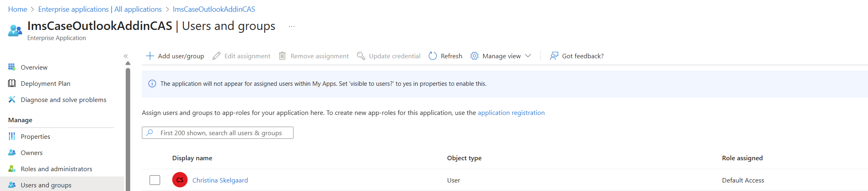Open Christina Skelgaard user link
This screenshot has width=868, height=191.
(220, 180)
